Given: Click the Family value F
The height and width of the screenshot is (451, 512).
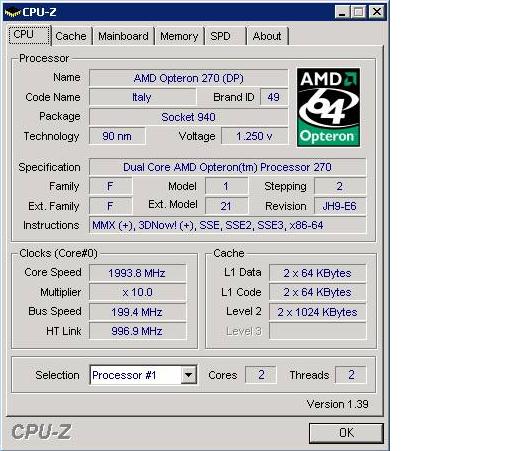Looking at the screenshot, I should (111, 186).
